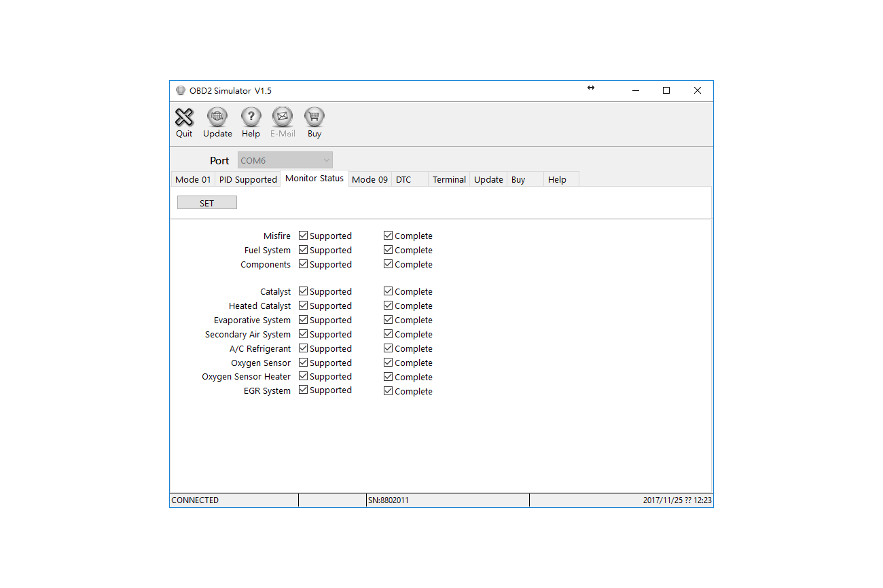Select the Terminal tab
This screenshot has height=588, width=883.
pos(448,179)
